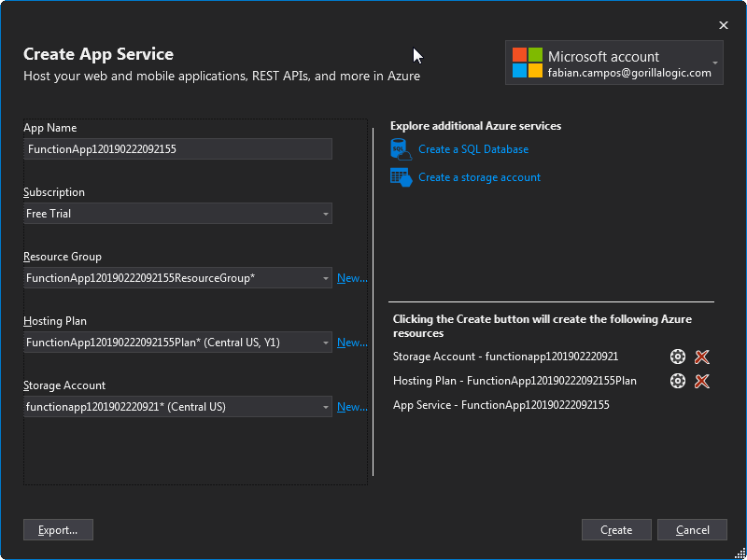This screenshot has height=560, width=747.
Task: Open the Microsoft account dropdown arrow
Action: 715,63
